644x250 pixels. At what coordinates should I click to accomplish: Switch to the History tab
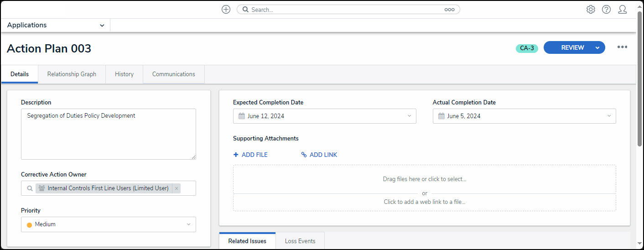pyautogui.click(x=124, y=74)
